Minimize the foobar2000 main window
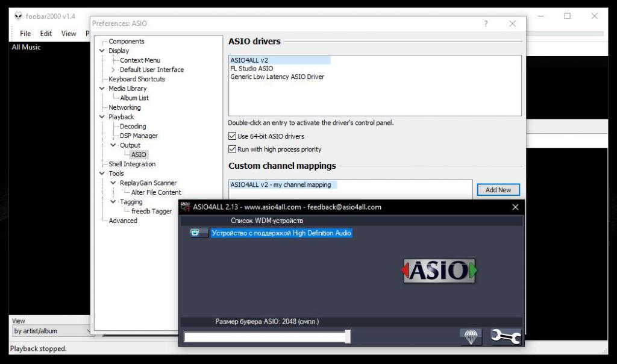Viewport: 617px width, 364px height. (540, 16)
